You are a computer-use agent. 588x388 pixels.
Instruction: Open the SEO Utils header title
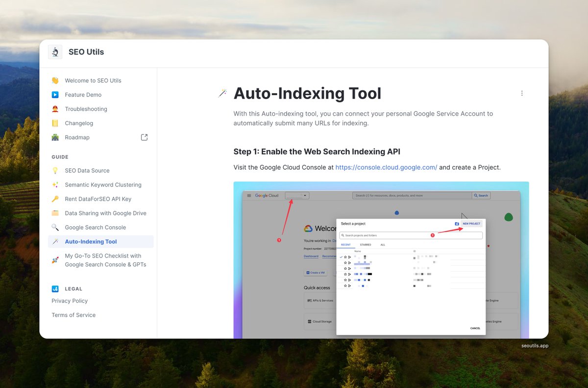[86, 52]
